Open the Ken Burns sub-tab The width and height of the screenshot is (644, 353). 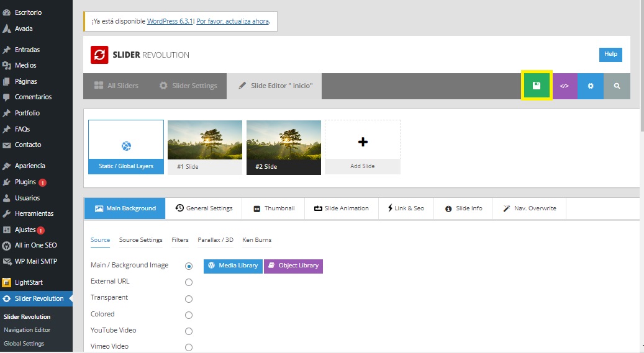(256, 240)
